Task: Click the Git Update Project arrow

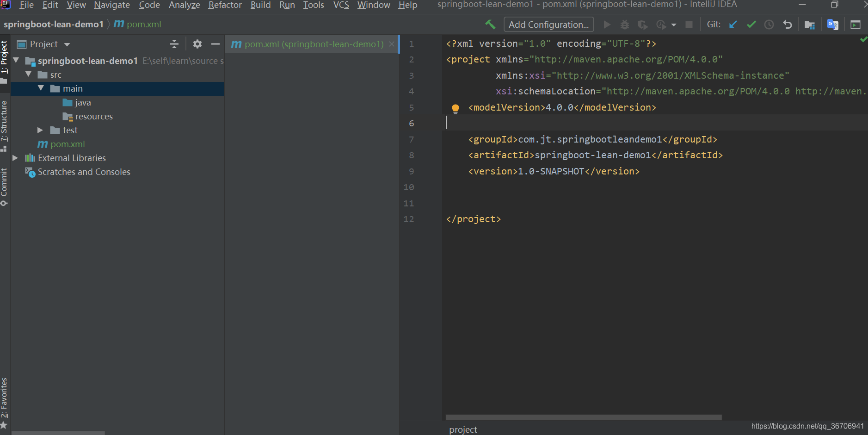Action: pos(733,25)
